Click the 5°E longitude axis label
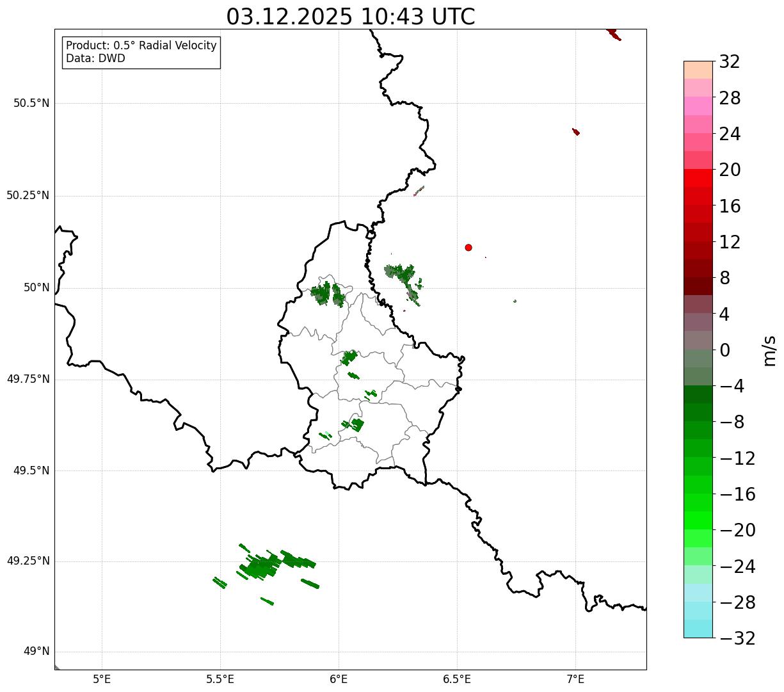784x692 pixels. pyautogui.click(x=102, y=679)
